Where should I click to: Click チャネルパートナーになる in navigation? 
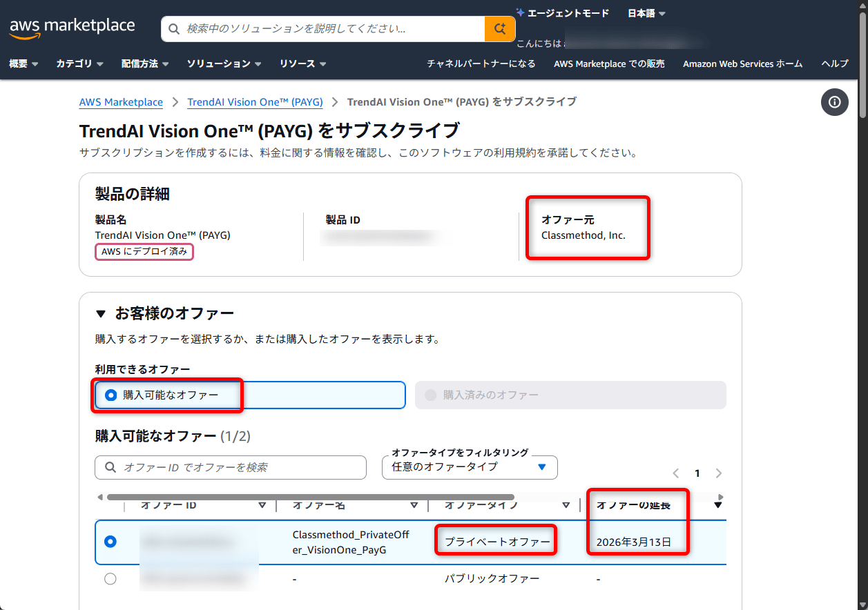481,63
